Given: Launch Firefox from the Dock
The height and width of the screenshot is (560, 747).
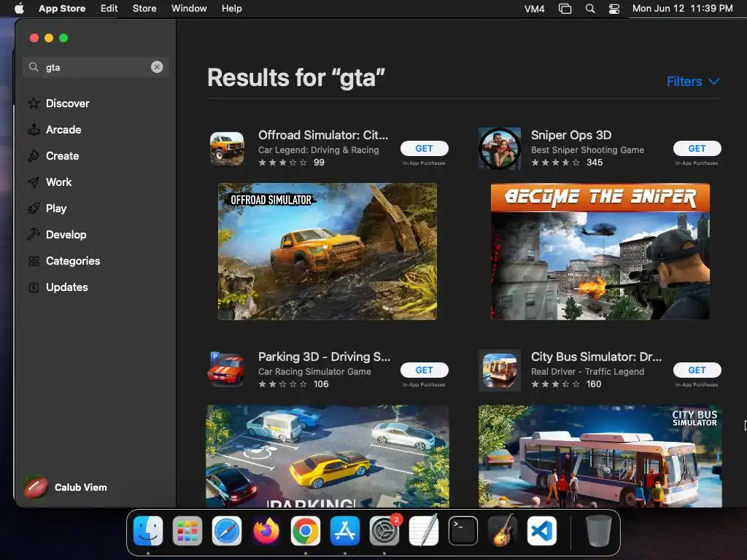Looking at the screenshot, I should pyautogui.click(x=266, y=531).
